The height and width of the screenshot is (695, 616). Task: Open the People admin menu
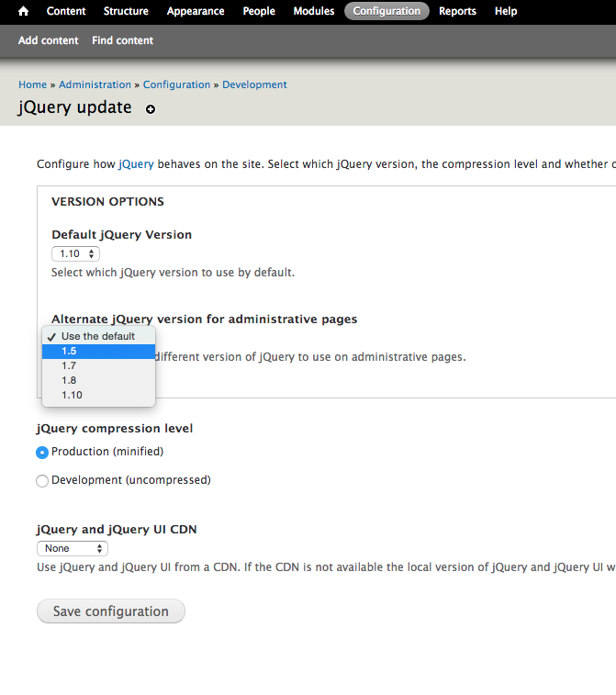click(259, 11)
